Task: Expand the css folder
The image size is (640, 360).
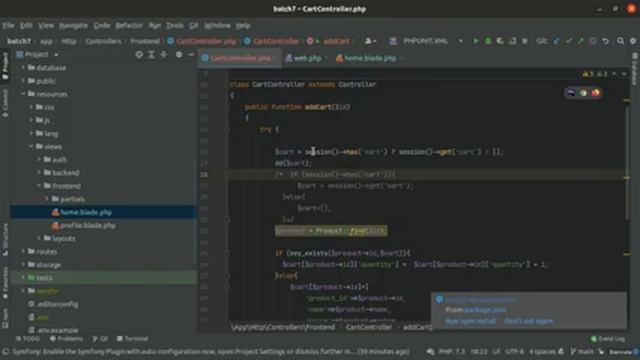Action: click(x=31, y=107)
